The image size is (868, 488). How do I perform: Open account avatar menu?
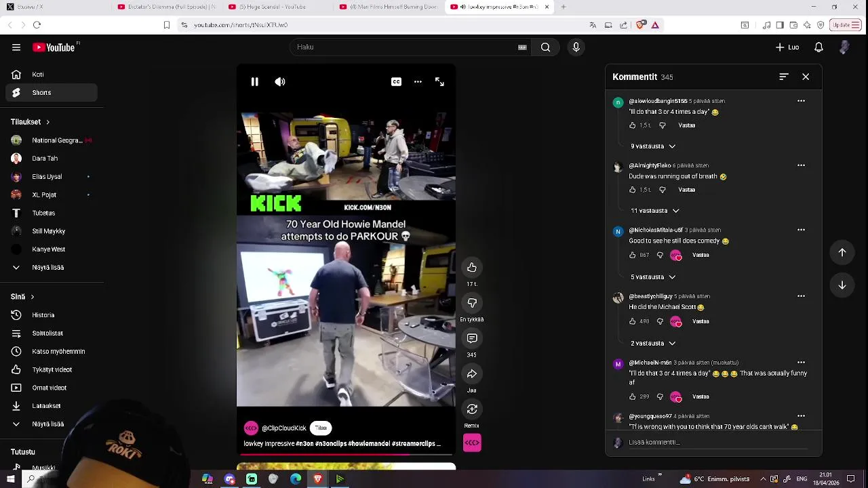844,47
